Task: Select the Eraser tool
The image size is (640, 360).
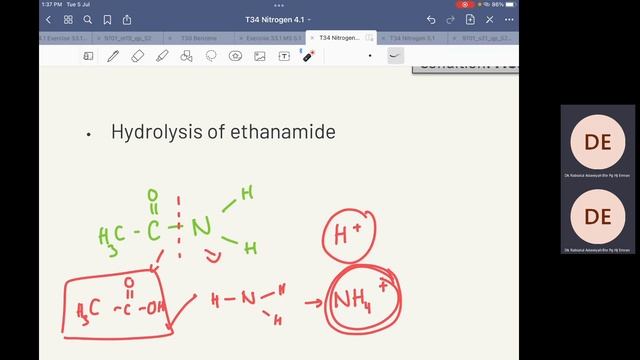Action: click(138, 56)
